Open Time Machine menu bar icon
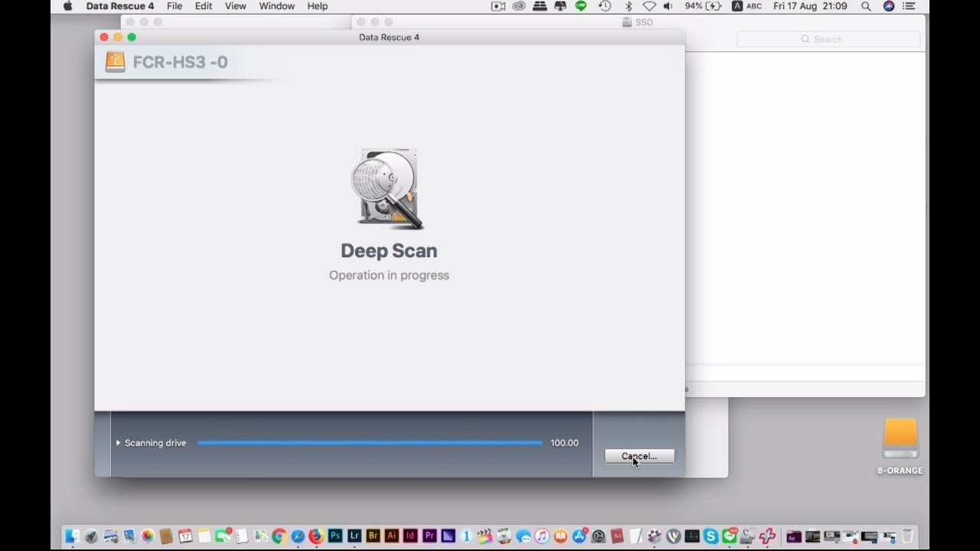The height and width of the screenshot is (551, 980). coord(605,6)
